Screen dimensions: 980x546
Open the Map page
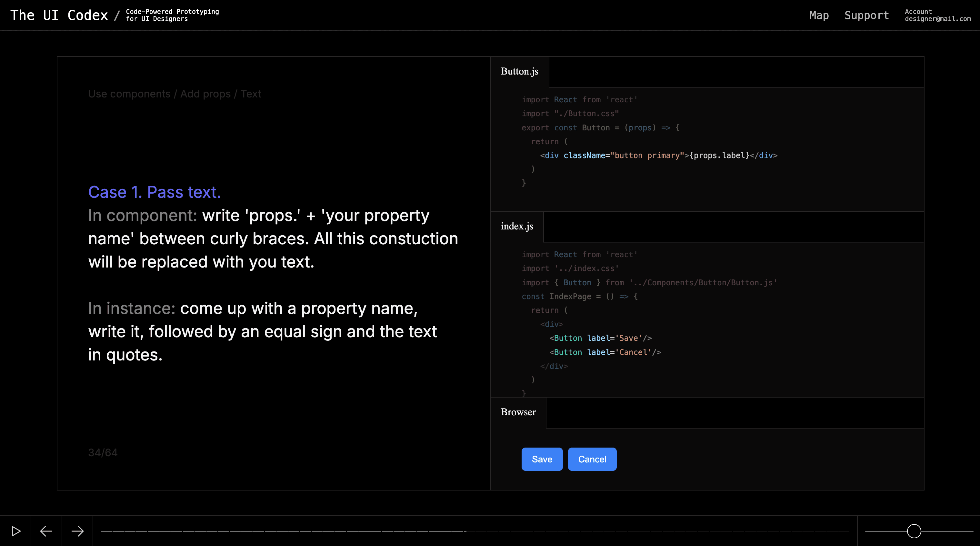[x=819, y=15]
